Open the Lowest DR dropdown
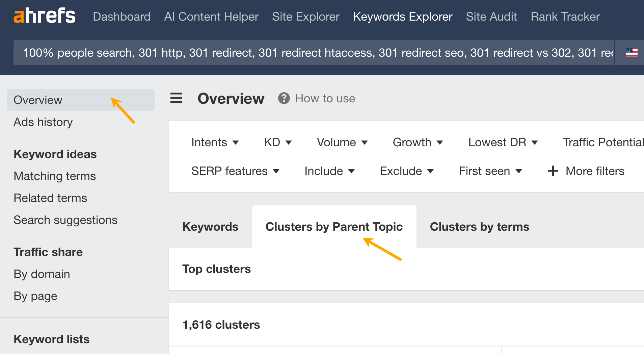Screen dimensions: 644x354 tap(503, 142)
